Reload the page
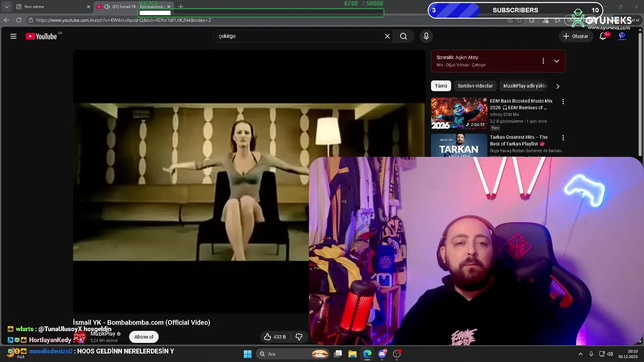 click(19, 20)
